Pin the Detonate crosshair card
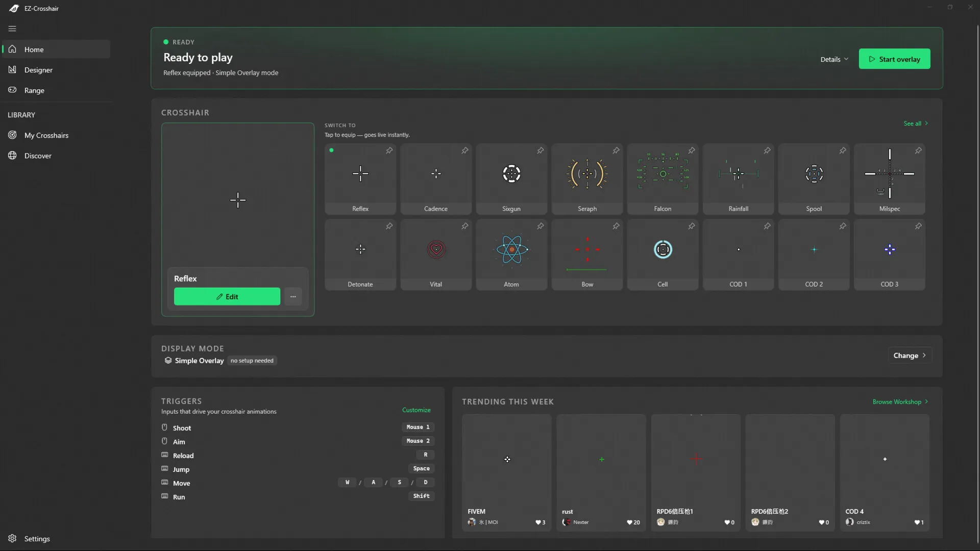980x551 pixels. [389, 226]
